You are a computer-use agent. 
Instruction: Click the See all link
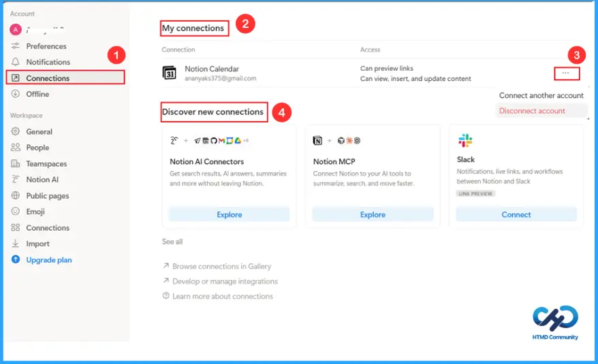pos(172,242)
